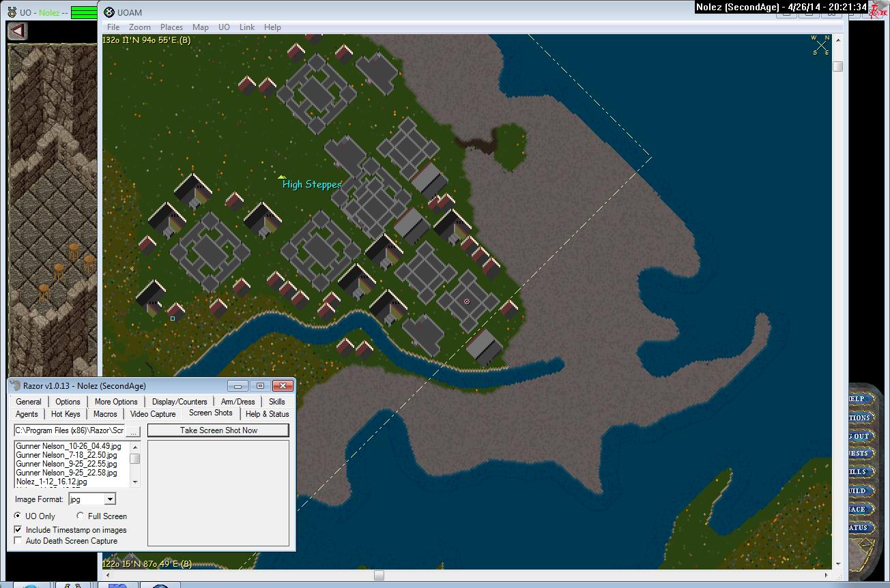Click the red back arrow in UO window
The image size is (890, 588).
click(x=18, y=31)
